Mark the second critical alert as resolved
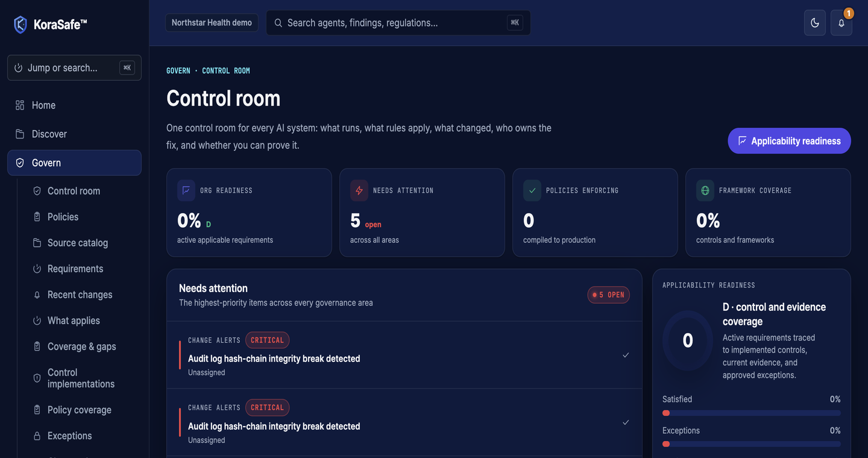This screenshot has width=868, height=458. tap(626, 422)
